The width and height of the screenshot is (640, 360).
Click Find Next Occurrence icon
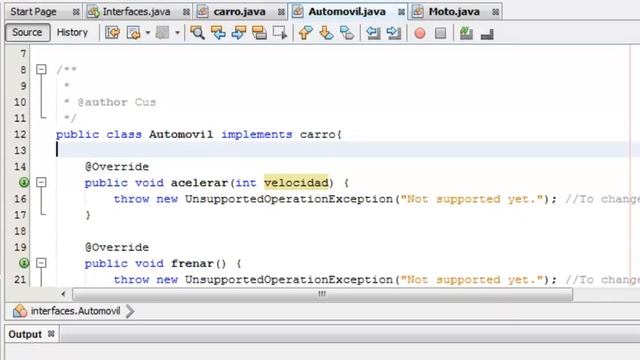pyautogui.click(x=239, y=33)
